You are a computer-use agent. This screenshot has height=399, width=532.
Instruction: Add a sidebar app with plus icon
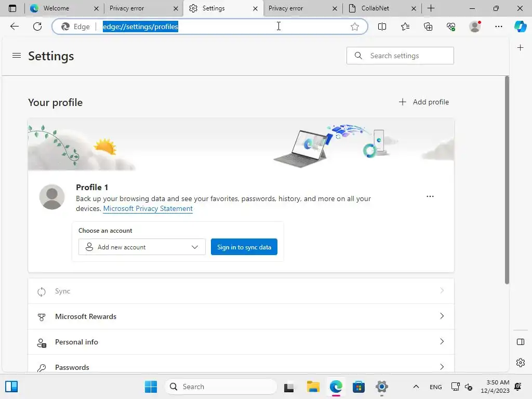[x=520, y=47]
